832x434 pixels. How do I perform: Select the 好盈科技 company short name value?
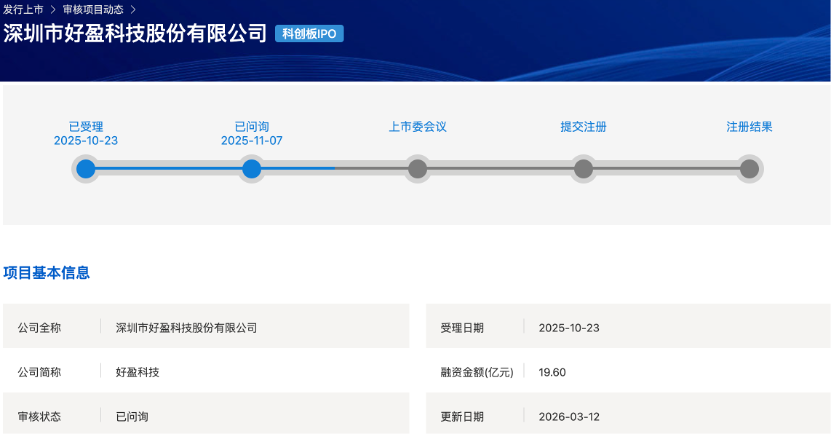(138, 372)
